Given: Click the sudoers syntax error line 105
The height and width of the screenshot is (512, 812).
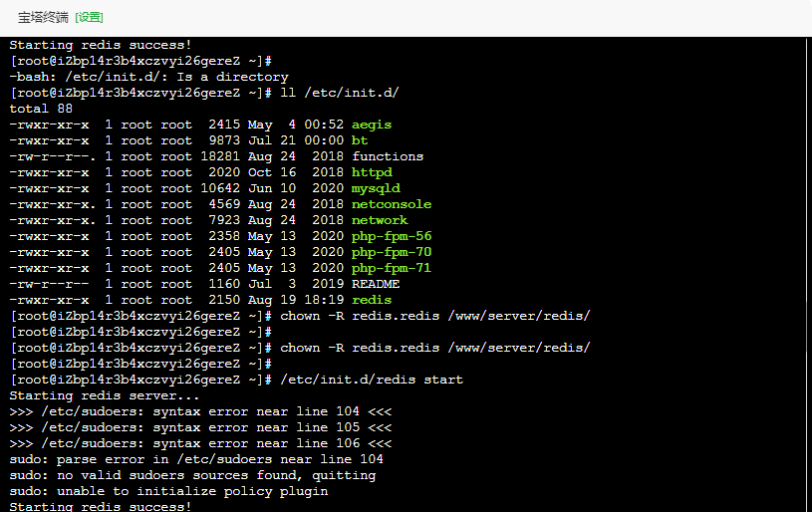Looking at the screenshot, I should coord(200,427).
